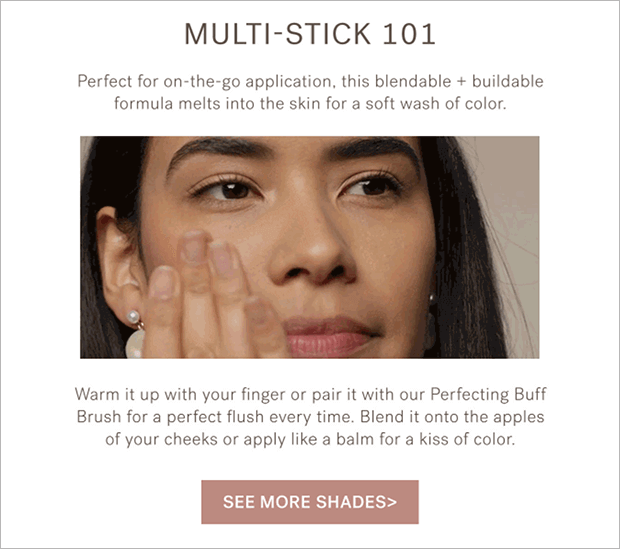620x549 pixels.
Task: Click the arrow at end of SEE MORE SHADES
Action: tap(392, 502)
